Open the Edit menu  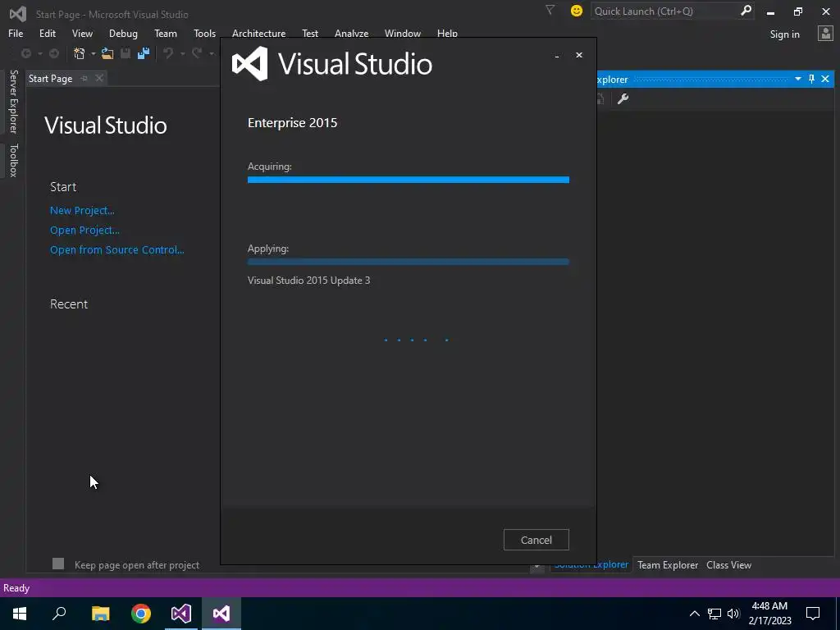point(47,33)
